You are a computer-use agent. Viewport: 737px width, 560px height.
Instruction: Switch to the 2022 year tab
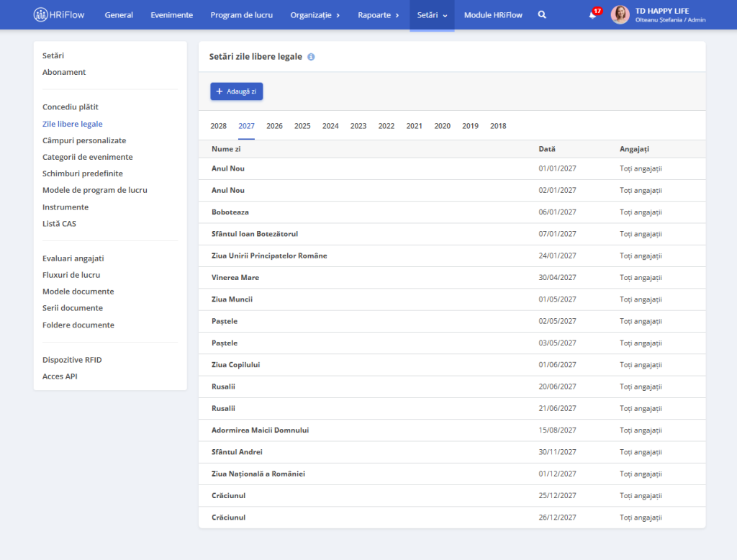pos(386,126)
